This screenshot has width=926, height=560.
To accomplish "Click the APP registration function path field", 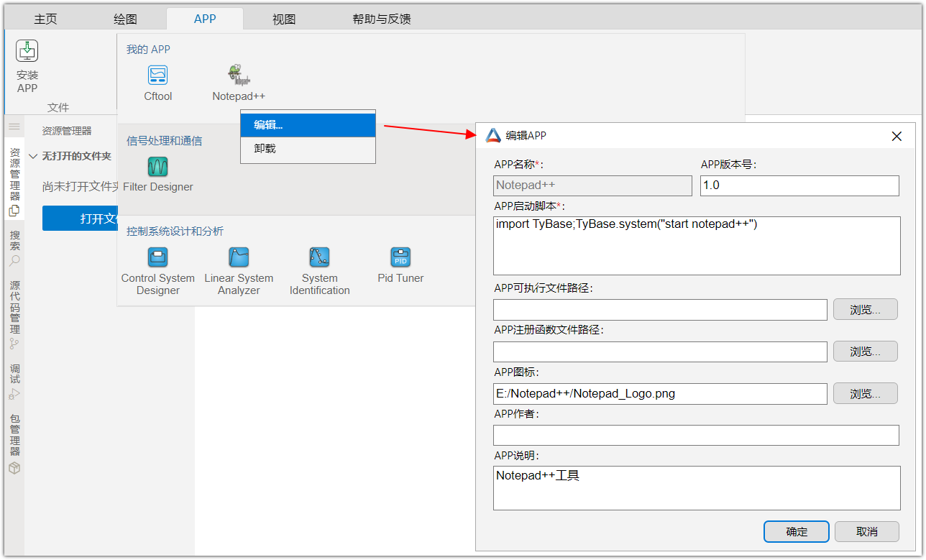I will (660, 352).
